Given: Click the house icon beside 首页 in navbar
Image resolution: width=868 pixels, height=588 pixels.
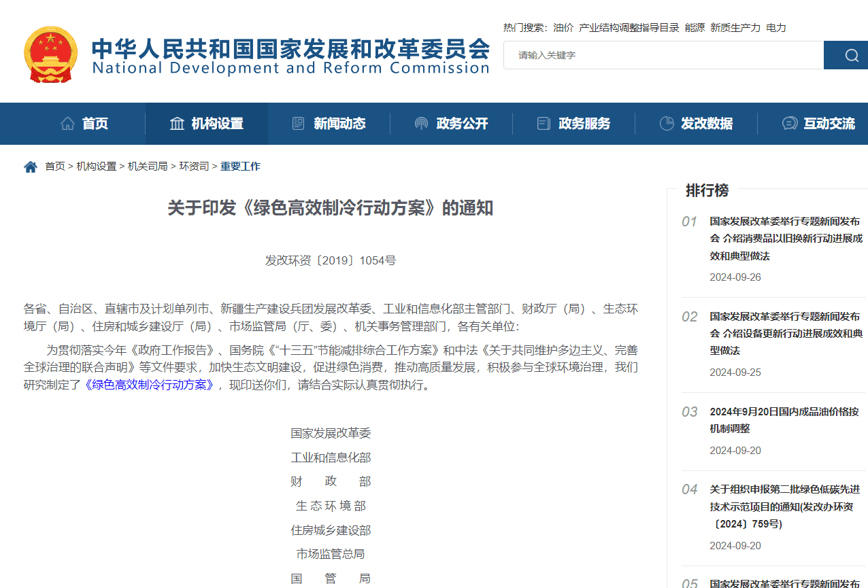Looking at the screenshot, I should point(67,124).
